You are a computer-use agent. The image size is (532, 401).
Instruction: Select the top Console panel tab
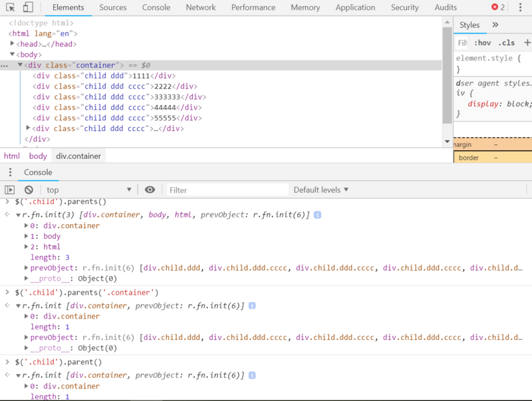tap(156, 7)
